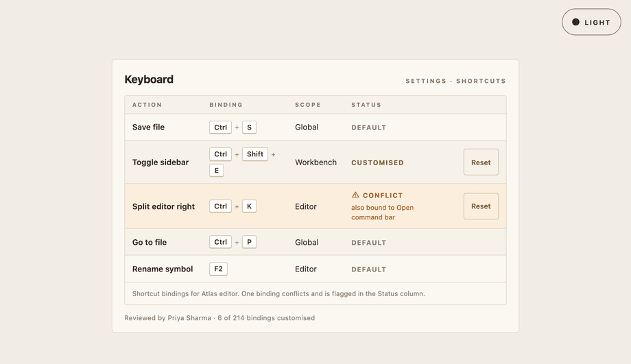Click Editor scope in Split editor right row

tap(306, 206)
